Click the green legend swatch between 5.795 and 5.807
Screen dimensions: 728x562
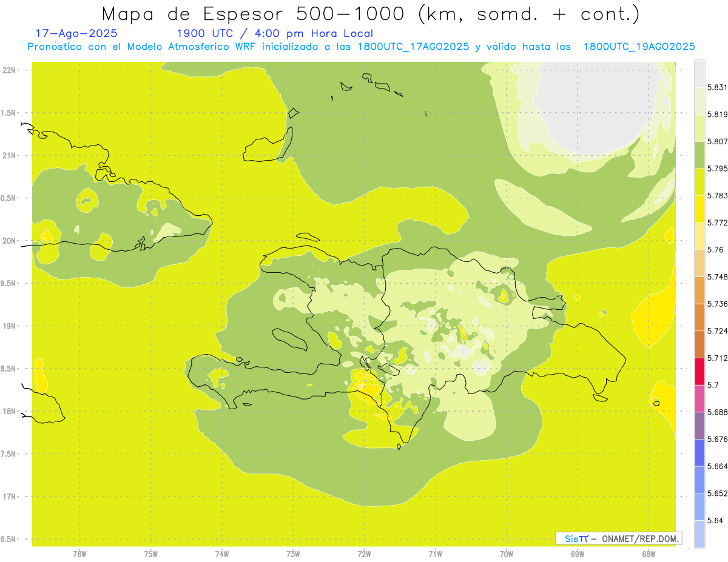click(x=699, y=155)
